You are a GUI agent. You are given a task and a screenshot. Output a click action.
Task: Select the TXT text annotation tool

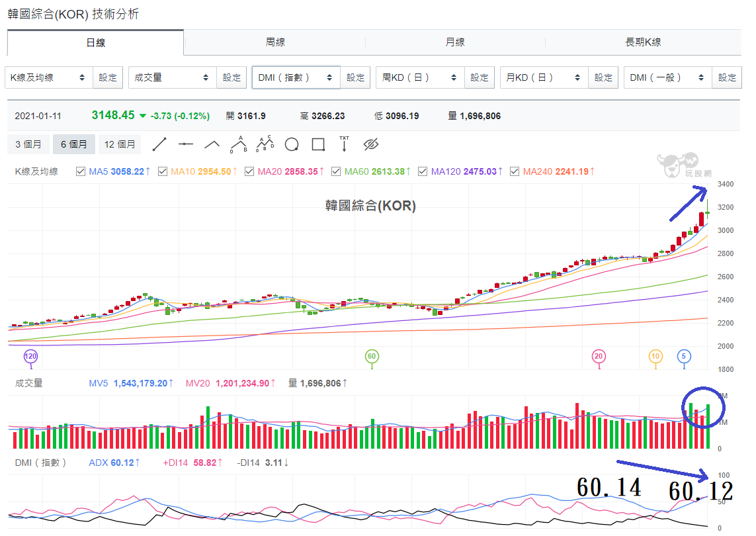point(344,144)
